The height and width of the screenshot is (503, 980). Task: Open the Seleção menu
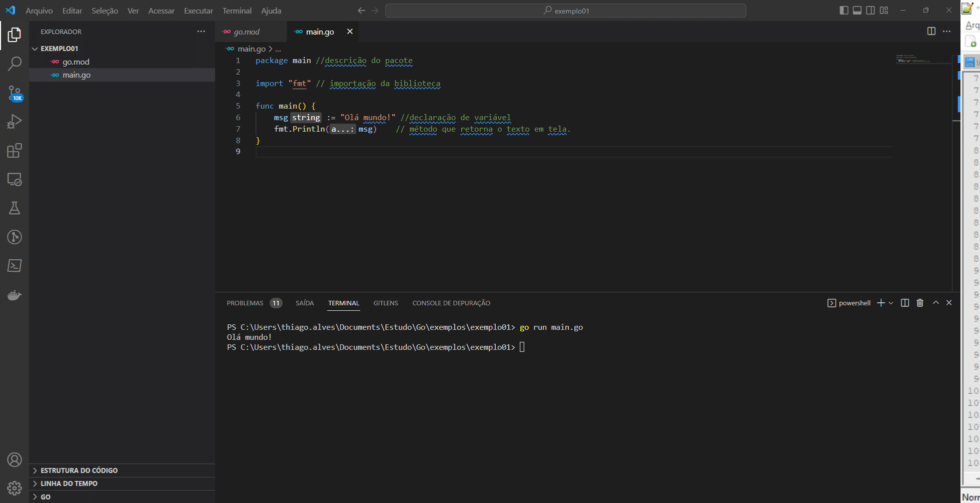coord(105,11)
